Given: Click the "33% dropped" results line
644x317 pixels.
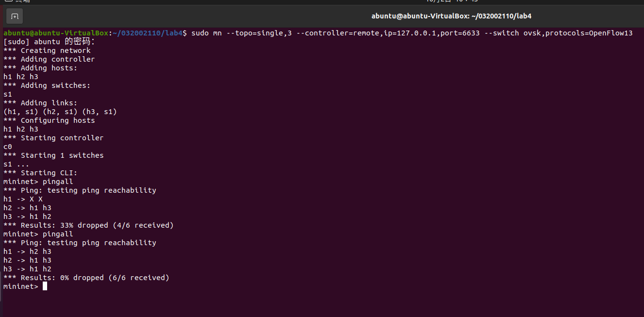Looking at the screenshot, I should pyautogui.click(x=88, y=225).
